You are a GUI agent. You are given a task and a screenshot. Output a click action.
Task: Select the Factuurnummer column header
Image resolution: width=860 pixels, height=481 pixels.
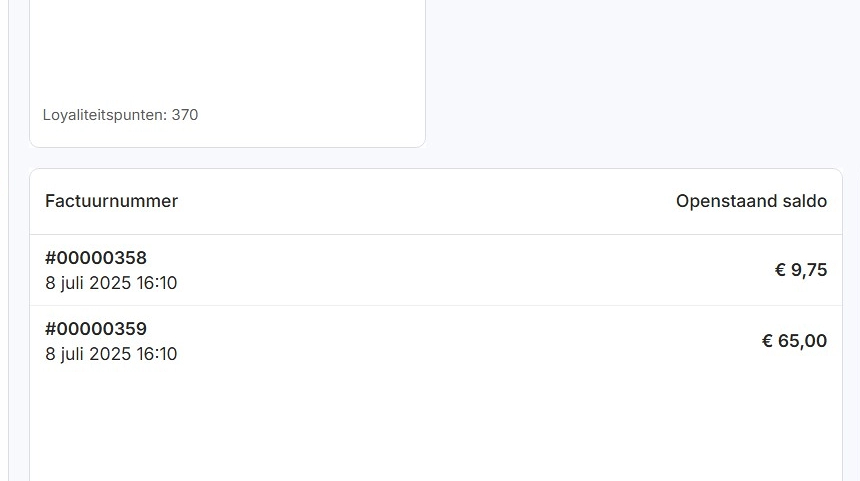(111, 201)
